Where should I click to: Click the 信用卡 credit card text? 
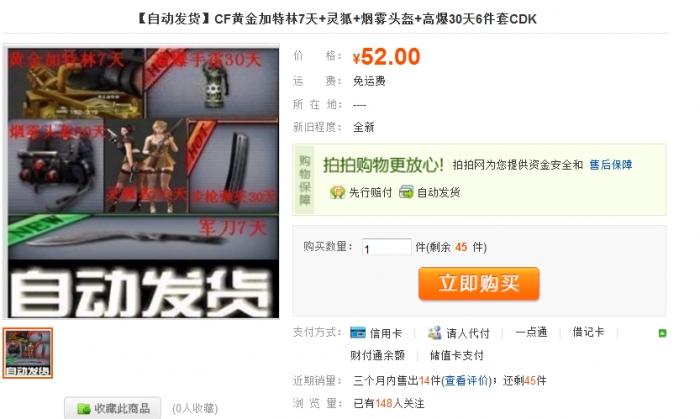(386, 333)
